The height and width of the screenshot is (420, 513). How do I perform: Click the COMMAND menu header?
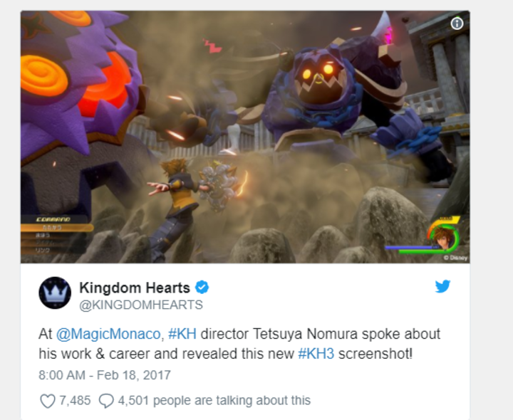tap(53, 219)
